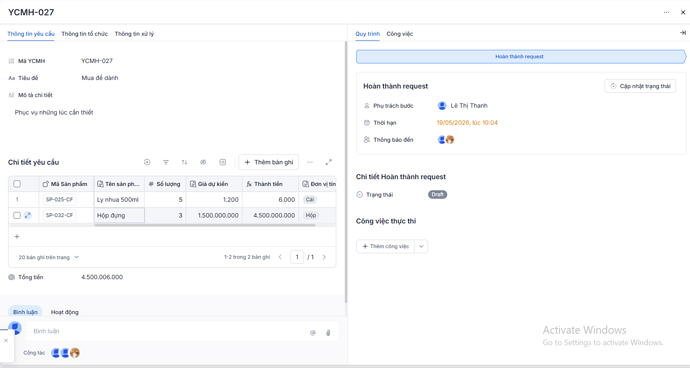Switch to Thông tin tổ chức tab
Viewport: 690px width, 368px height.
[x=84, y=34]
